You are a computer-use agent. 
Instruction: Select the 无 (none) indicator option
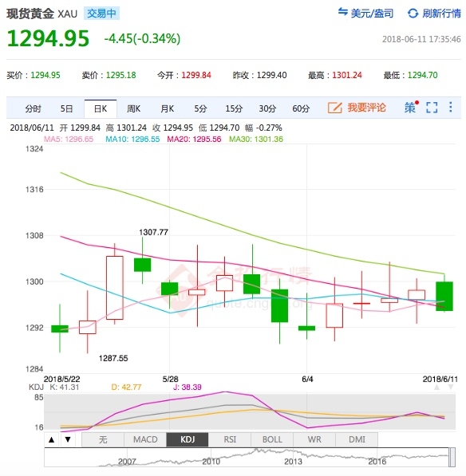[x=103, y=439]
